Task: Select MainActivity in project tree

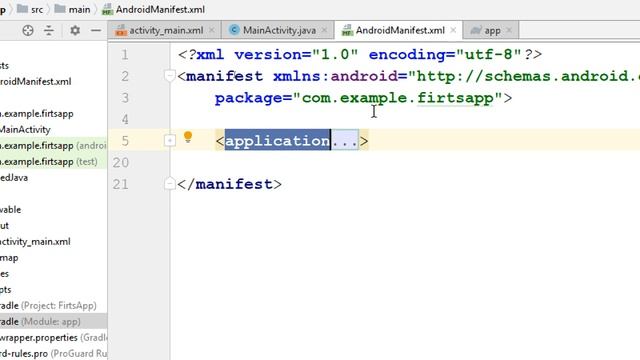Action: click(25, 130)
